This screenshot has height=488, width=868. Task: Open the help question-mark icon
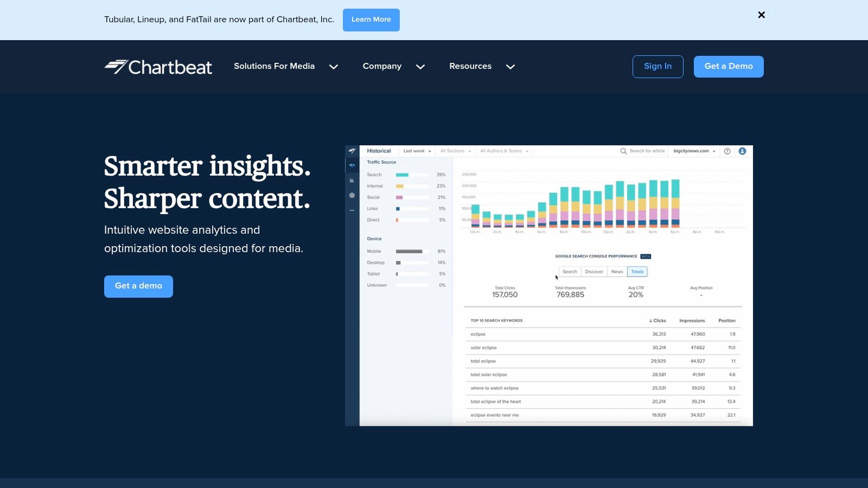[727, 151]
